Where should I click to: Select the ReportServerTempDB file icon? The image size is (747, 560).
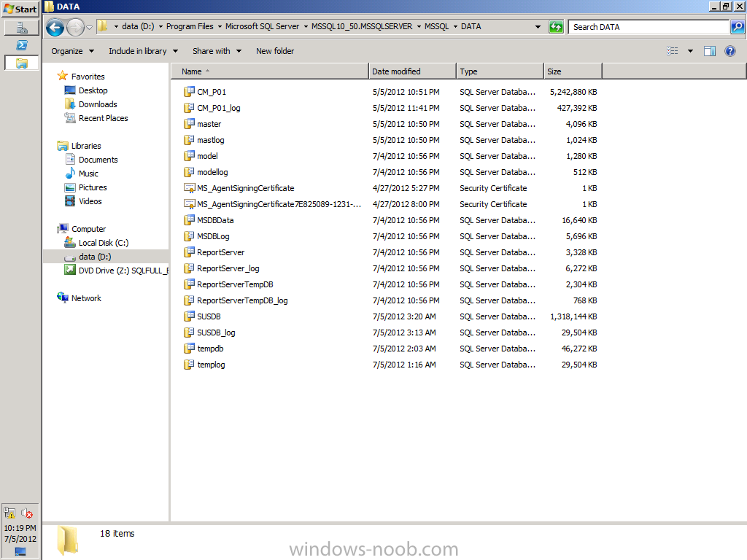coord(189,284)
